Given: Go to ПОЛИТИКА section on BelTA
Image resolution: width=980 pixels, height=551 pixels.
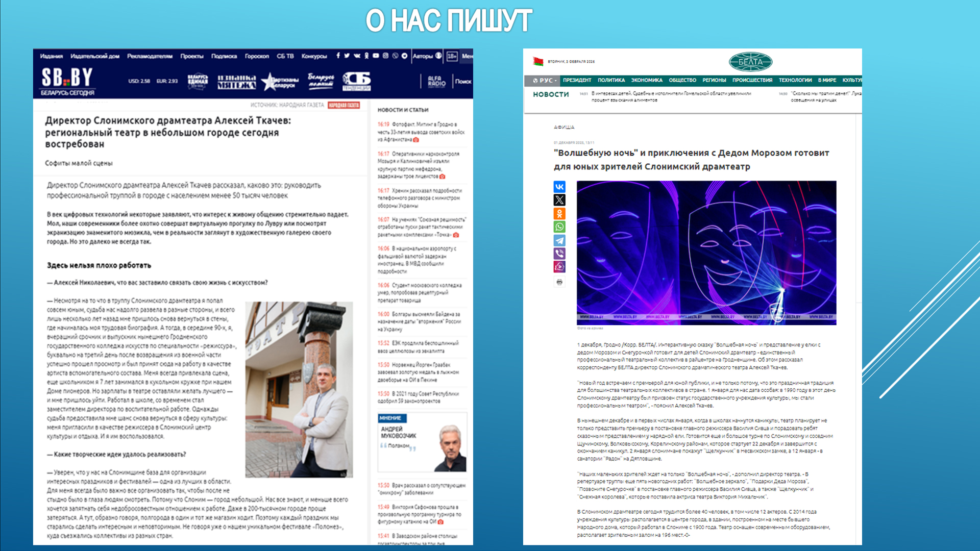Looking at the screenshot, I should click(x=611, y=80).
